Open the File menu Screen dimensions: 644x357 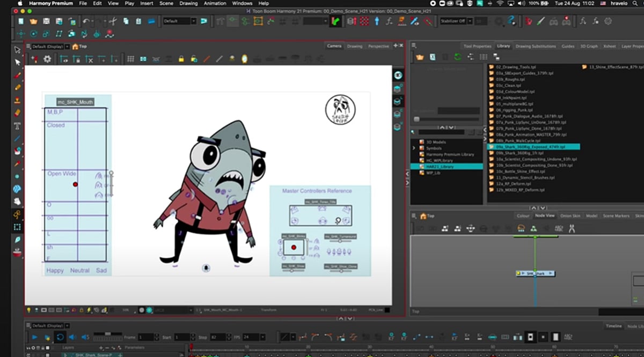click(x=83, y=3)
